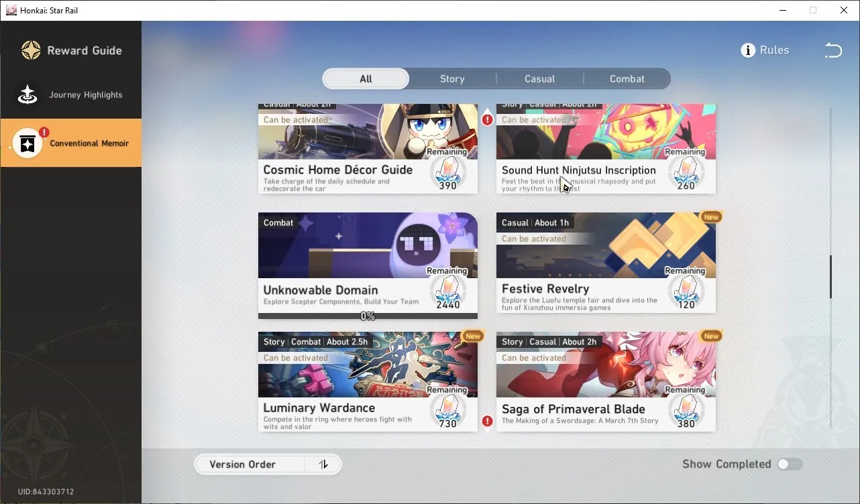
Task: Switch to the Casual tab
Action: [540, 79]
